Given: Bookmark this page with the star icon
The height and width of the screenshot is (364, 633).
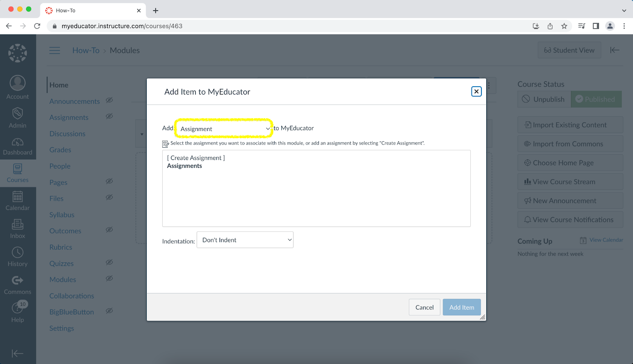Looking at the screenshot, I should tap(564, 26).
